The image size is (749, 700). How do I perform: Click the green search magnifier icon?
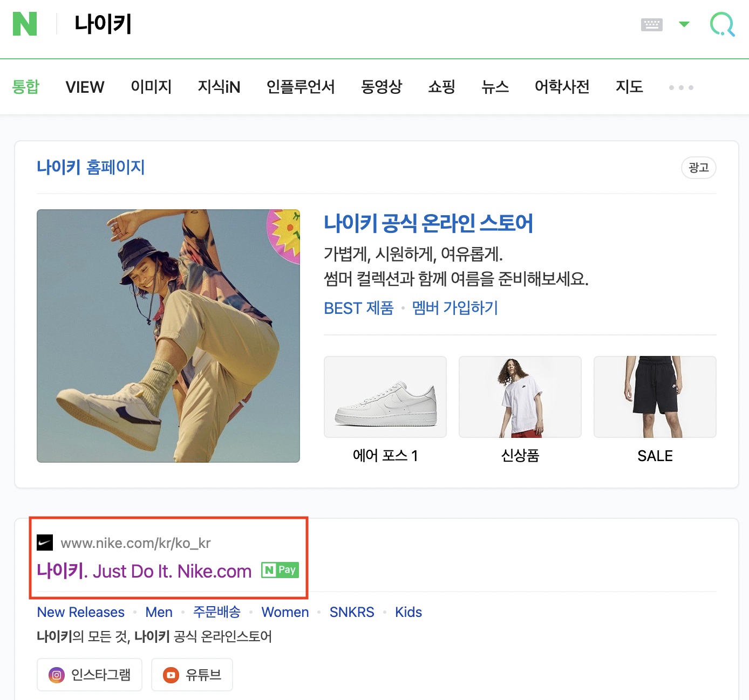722,24
